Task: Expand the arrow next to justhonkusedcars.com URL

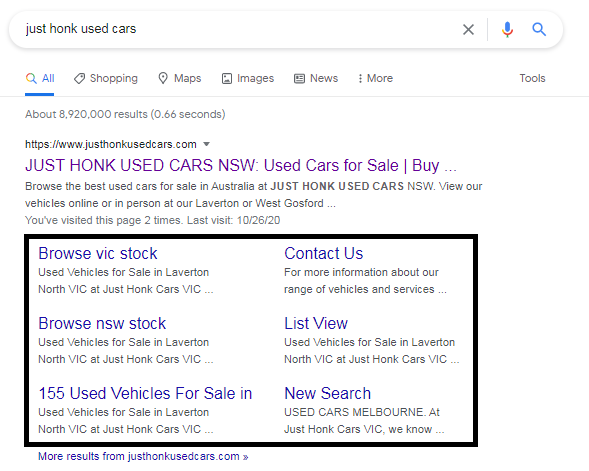Action: pos(206,144)
